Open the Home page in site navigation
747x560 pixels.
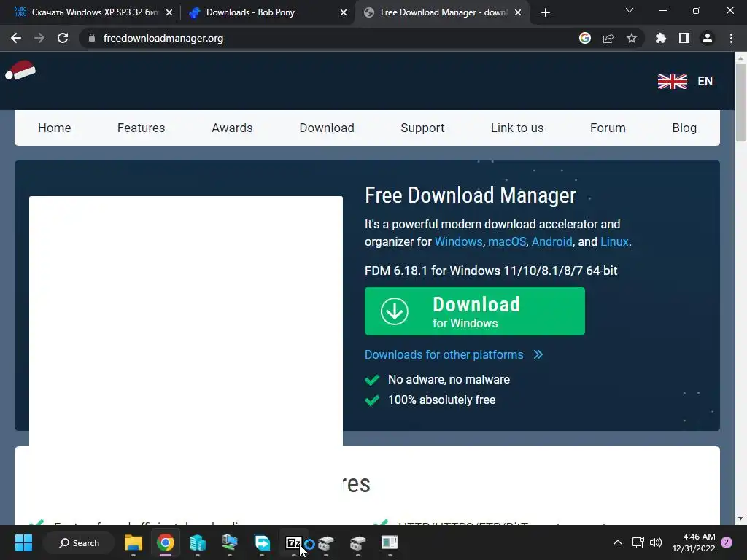tap(54, 128)
